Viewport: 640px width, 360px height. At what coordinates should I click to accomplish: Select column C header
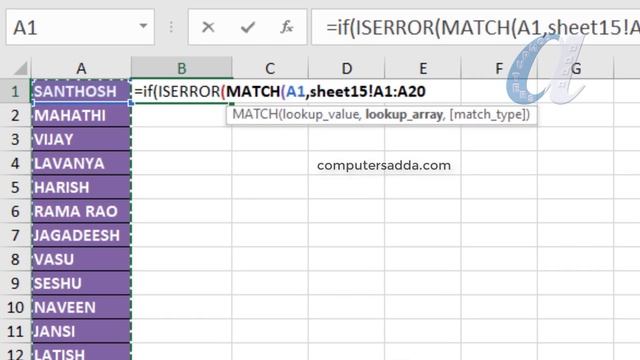[x=270, y=68]
